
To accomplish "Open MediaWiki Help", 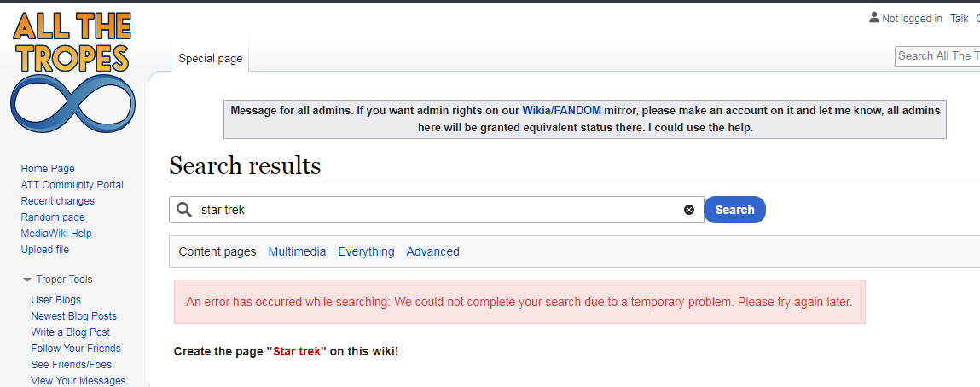I will coord(56,234).
